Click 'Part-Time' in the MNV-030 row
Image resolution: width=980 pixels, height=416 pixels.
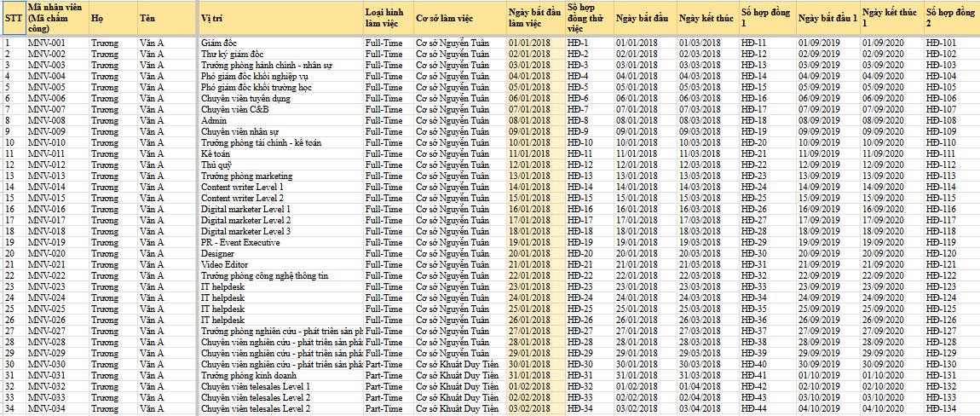pos(389,365)
